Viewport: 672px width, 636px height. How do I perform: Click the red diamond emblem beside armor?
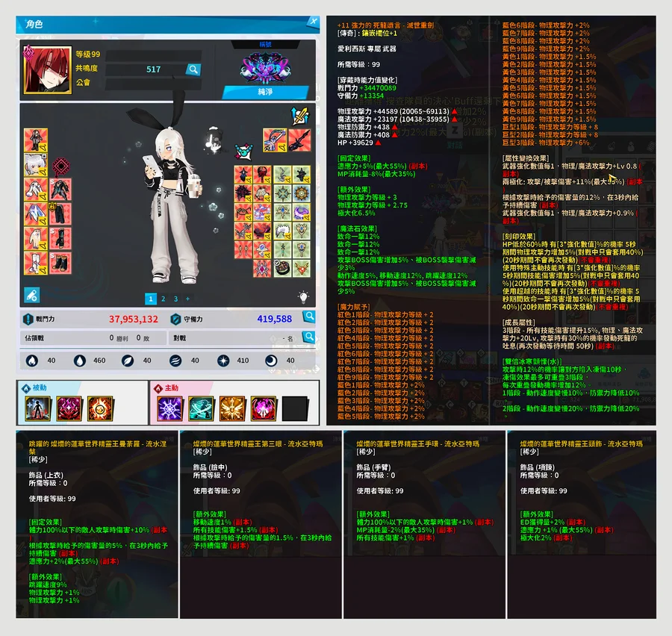[x=59, y=166]
